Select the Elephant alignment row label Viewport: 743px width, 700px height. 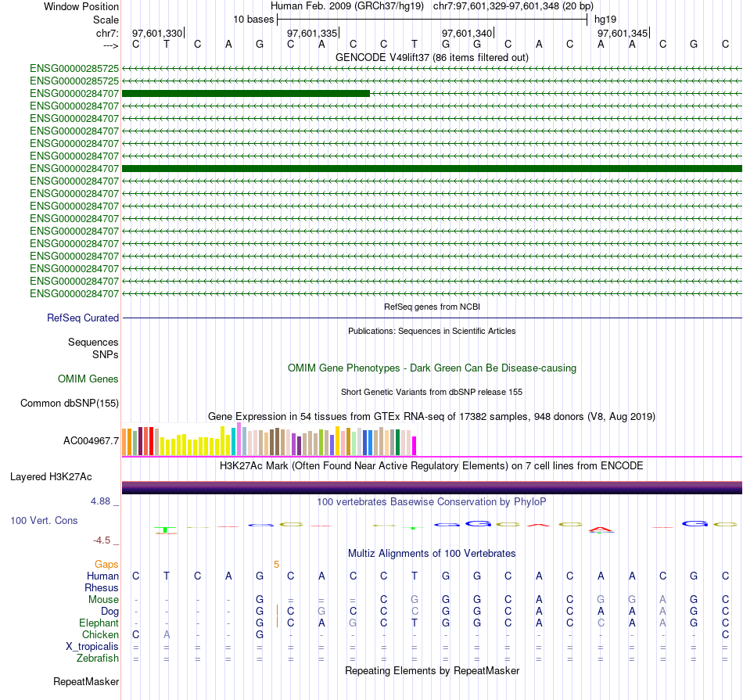[x=99, y=623]
